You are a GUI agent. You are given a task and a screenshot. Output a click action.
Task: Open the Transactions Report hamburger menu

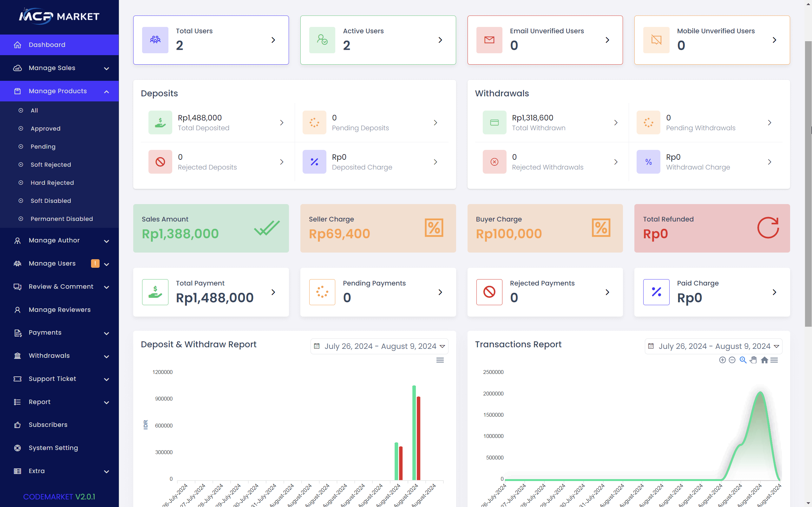coord(774,360)
